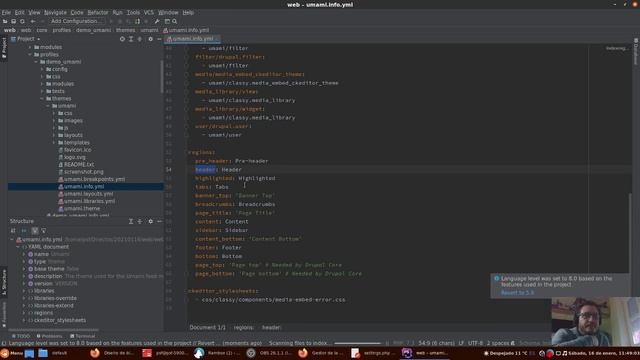
Task: Expand the config folder
Action: pos(42,69)
